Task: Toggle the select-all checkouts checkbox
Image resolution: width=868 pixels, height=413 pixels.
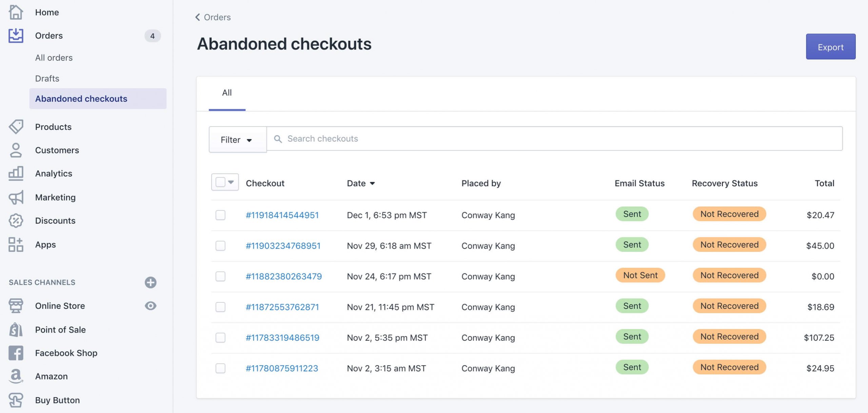Action: click(220, 182)
